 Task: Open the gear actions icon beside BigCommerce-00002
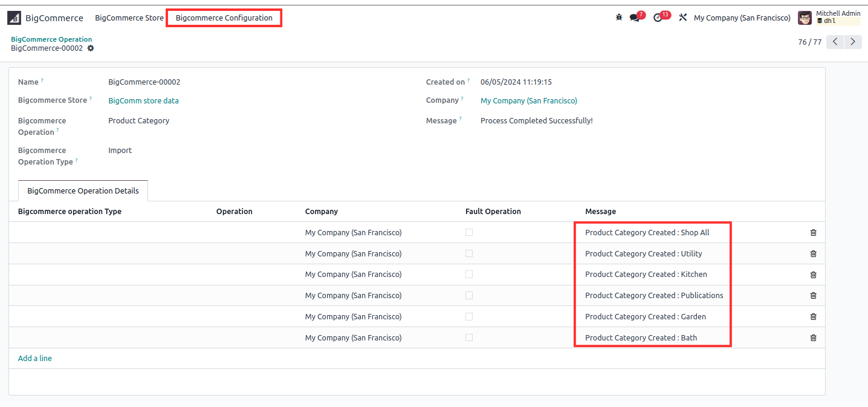[91, 48]
